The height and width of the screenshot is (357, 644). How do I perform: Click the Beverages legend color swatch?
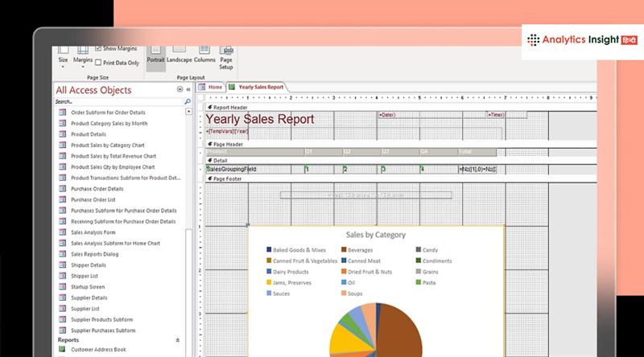point(343,250)
